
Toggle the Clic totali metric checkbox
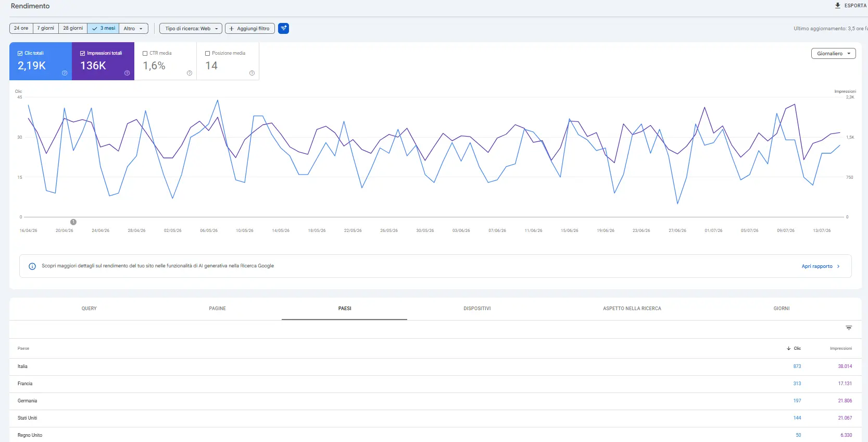pos(20,53)
